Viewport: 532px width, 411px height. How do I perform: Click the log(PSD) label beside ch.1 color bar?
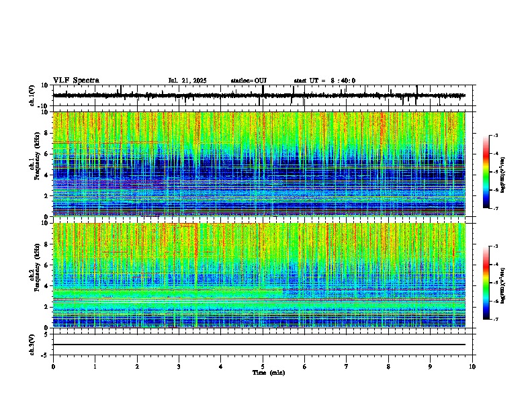502,175
